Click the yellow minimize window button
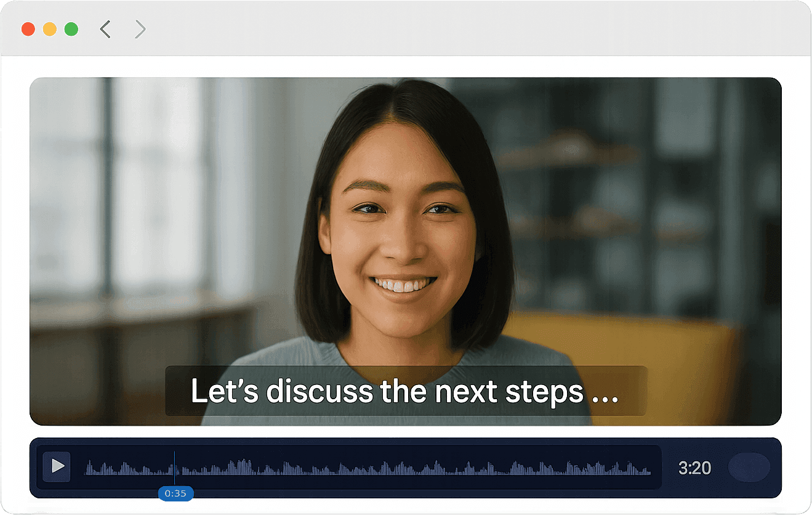This screenshot has height=515, width=812. click(x=50, y=29)
